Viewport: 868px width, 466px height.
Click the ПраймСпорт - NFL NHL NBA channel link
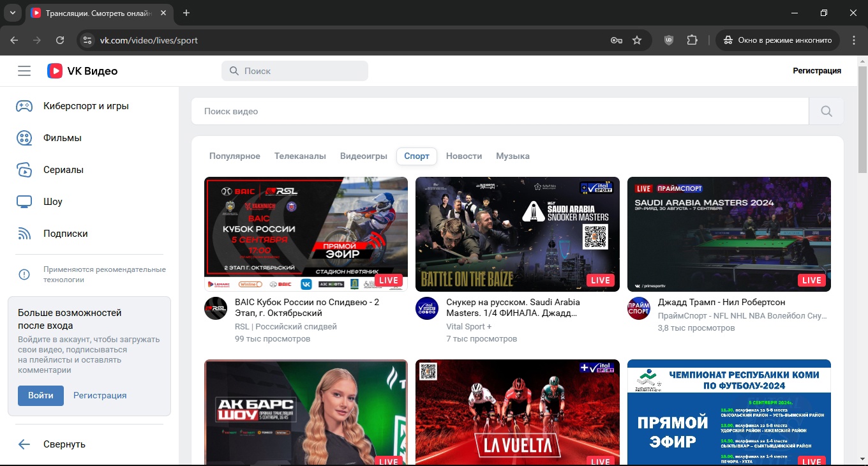coord(742,316)
